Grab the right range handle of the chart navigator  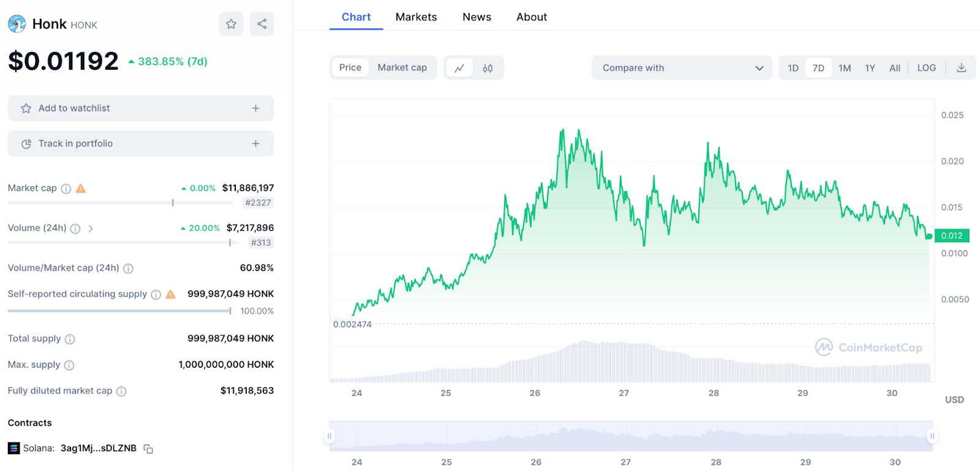[x=932, y=436]
